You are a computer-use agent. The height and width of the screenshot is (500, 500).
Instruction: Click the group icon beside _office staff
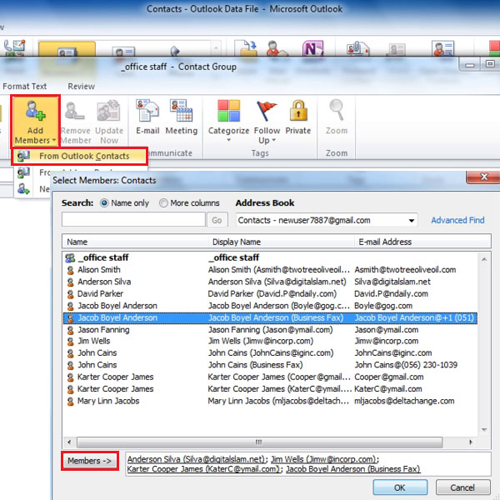pos(70,258)
